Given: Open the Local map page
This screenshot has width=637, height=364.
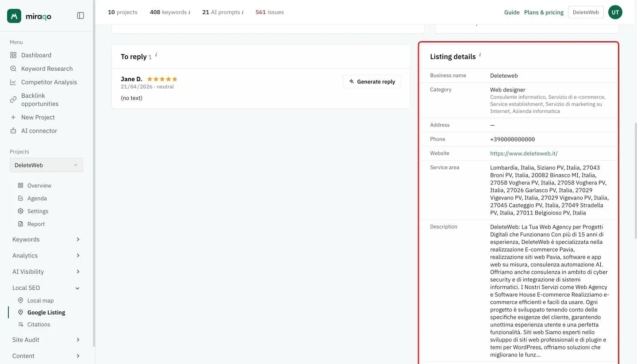Looking at the screenshot, I should click(x=40, y=301).
